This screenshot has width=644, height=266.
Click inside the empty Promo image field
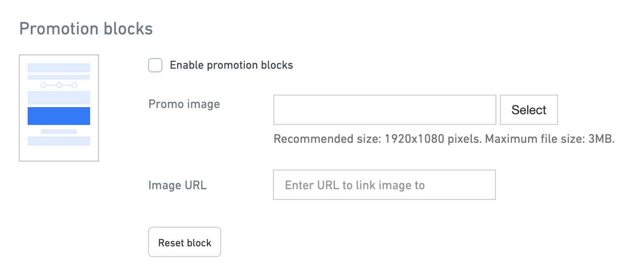[384, 110]
